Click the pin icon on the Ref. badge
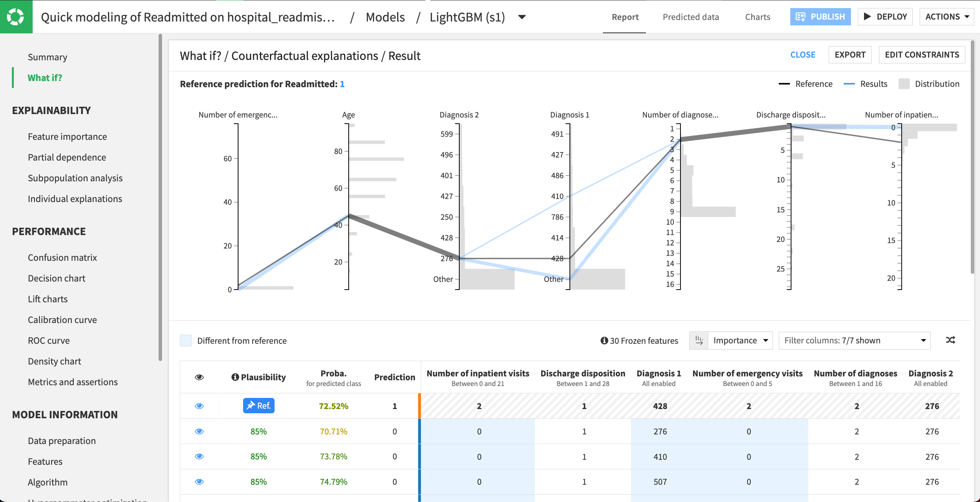The width and height of the screenshot is (980, 502). (250, 406)
